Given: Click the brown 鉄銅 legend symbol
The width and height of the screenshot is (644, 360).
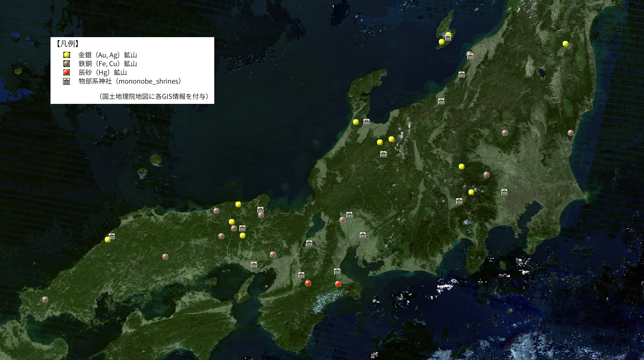Looking at the screenshot, I should point(66,64).
